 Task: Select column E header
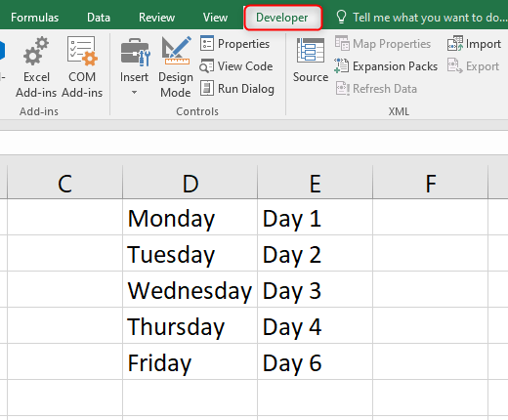pyautogui.click(x=315, y=183)
